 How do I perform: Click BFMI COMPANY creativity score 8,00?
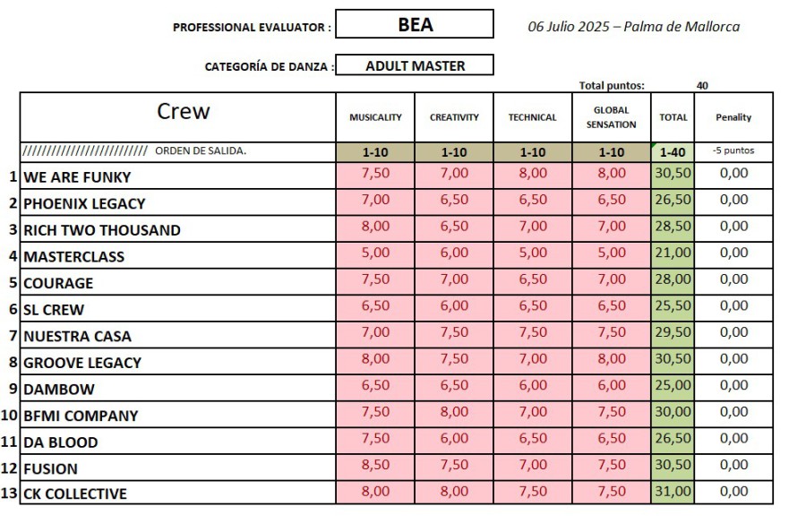454,412
